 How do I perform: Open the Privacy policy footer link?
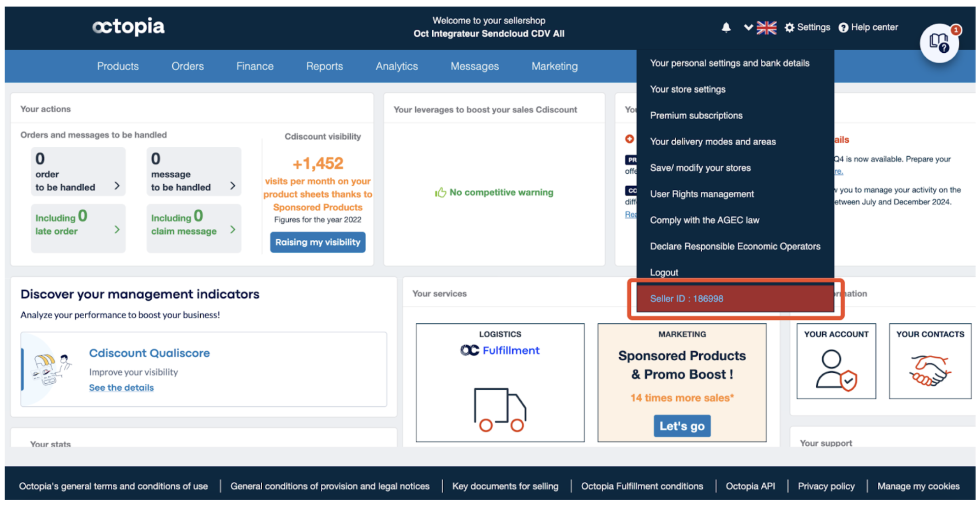826,486
